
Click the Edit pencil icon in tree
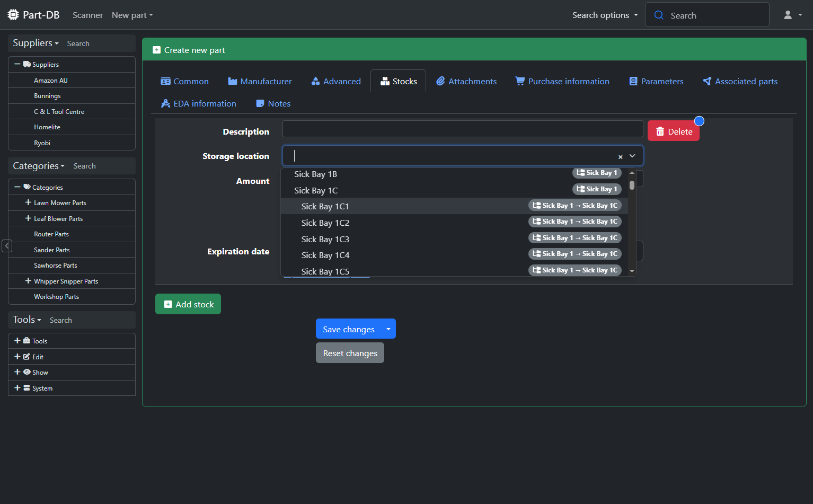click(x=26, y=357)
